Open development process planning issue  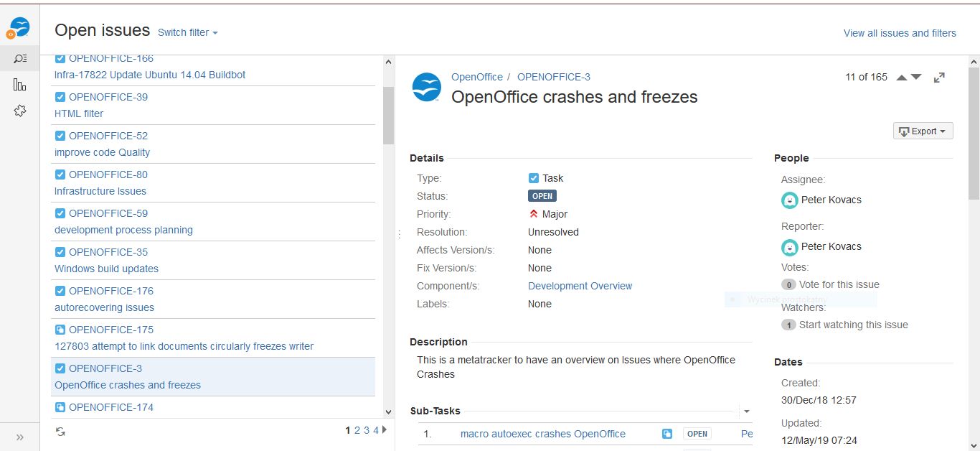click(x=123, y=230)
